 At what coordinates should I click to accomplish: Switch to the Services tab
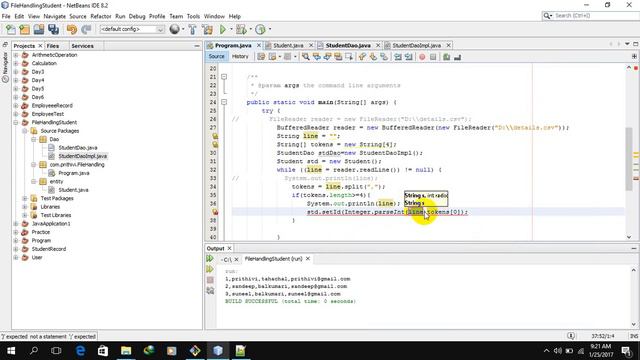(82, 46)
